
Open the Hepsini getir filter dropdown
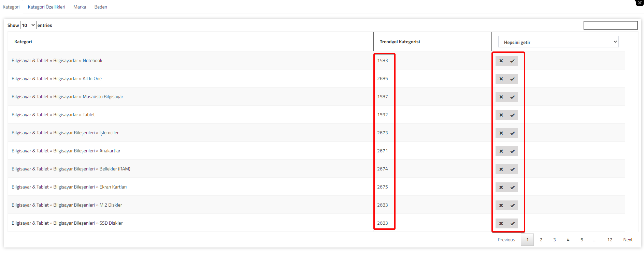point(558,42)
